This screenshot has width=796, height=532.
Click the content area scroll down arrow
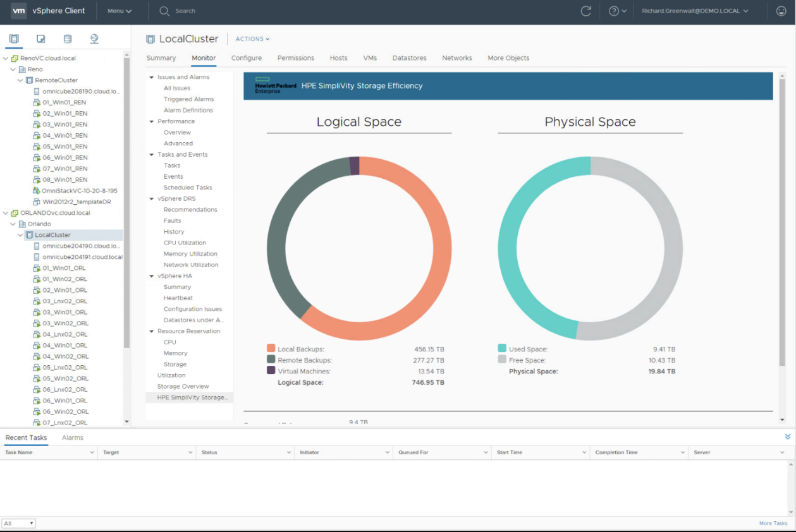pyautogui.click(x=782, y=420)
